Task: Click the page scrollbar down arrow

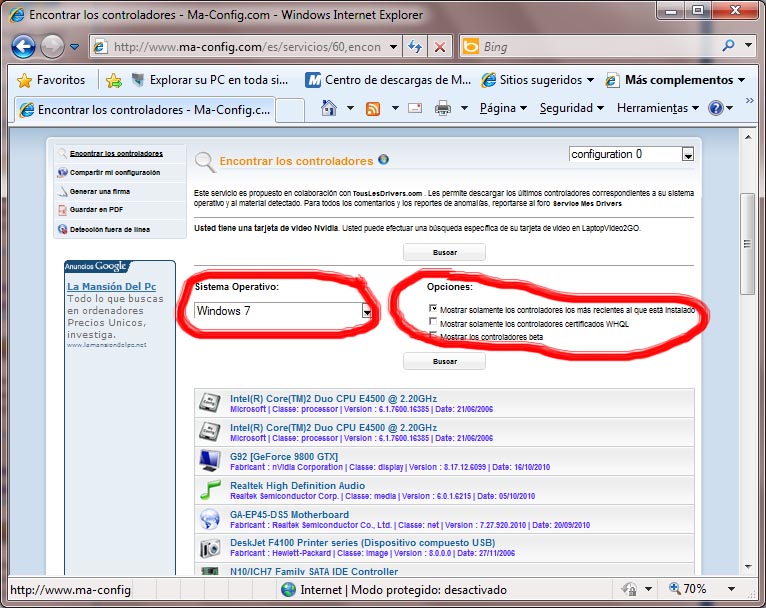Action: pos(748,567)
